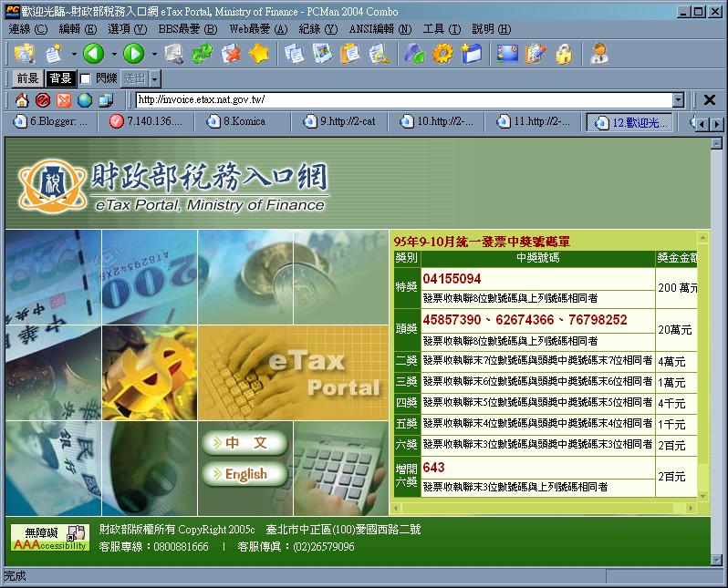This screenshot has height=588, width=728.
Task: Click the red X box icon on web bar
Action: (64, 99)
